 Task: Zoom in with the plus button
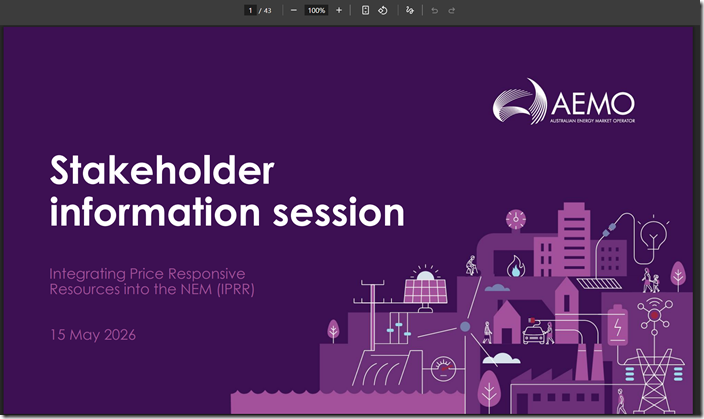pos(339,10)
